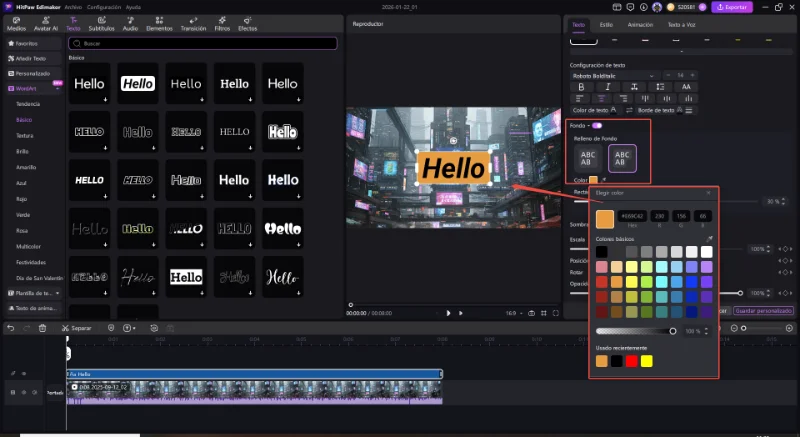The height and width of the screenshot is (437, 800).
Task: Select the second background fill style
Action: [x=622, y=157]
